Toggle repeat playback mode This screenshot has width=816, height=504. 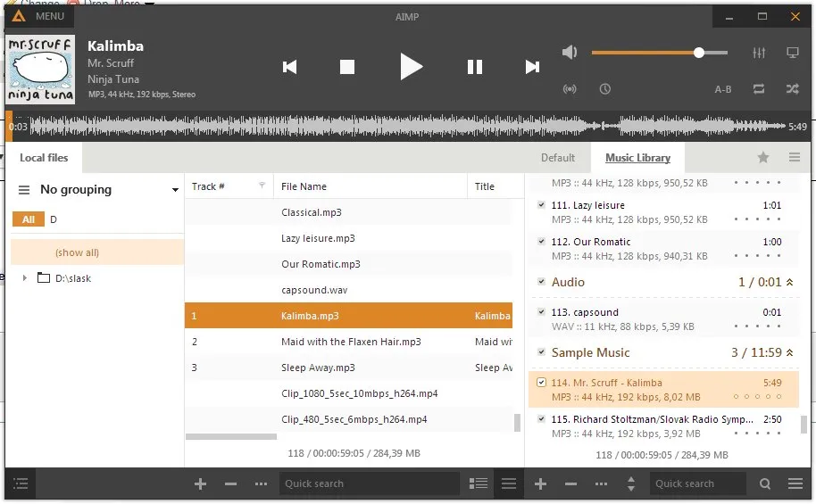point(759,88)
